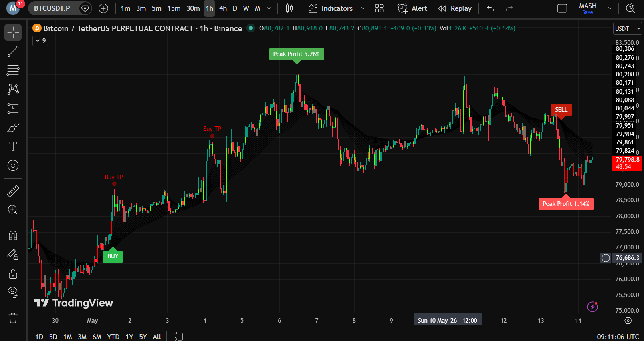
Task: Toggle stay in drawing mode
Action: pos(13,255)
